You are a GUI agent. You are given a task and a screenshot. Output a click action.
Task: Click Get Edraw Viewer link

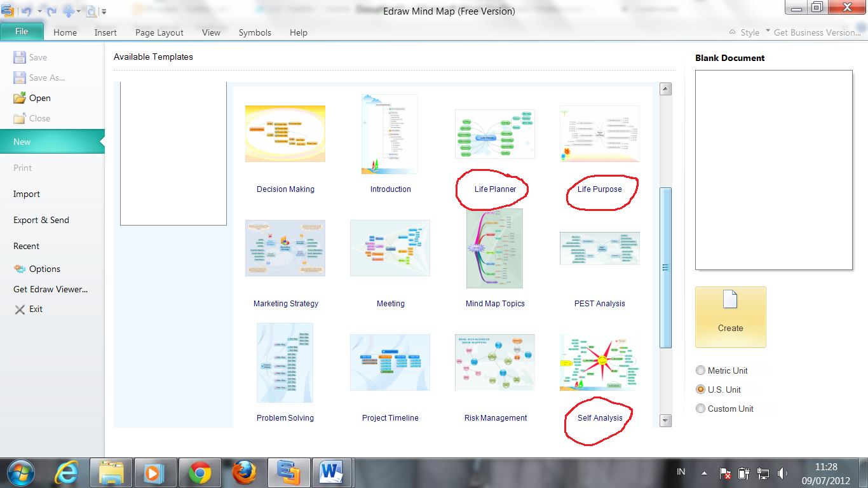(x=50, y=289)
